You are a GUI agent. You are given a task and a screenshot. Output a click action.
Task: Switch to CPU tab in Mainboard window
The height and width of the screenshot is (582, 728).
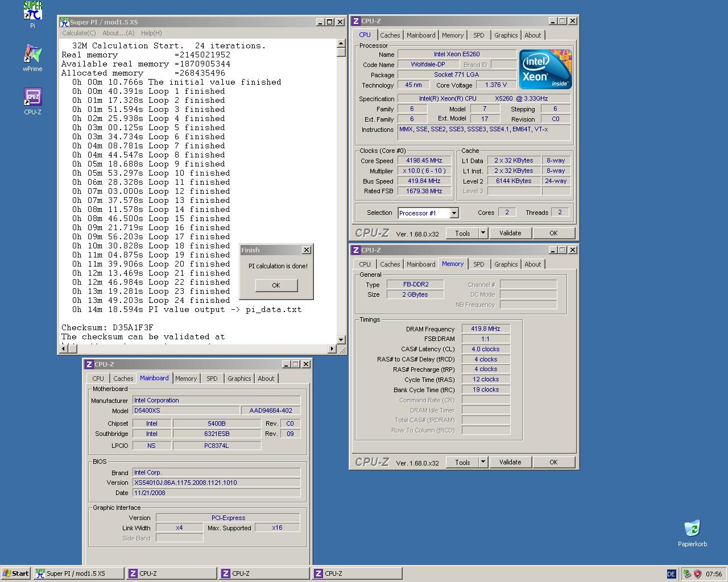98,379
